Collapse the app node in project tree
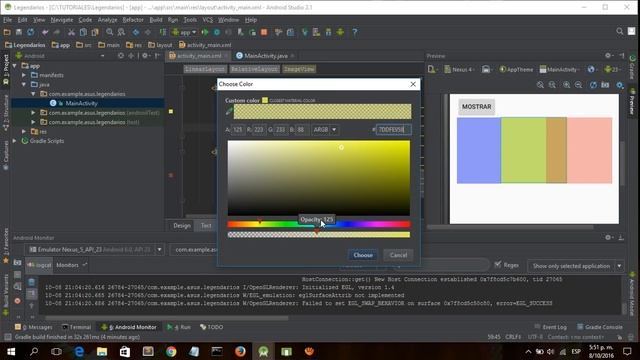The height and width of the screenshot is (360, 640). point(15,66)
